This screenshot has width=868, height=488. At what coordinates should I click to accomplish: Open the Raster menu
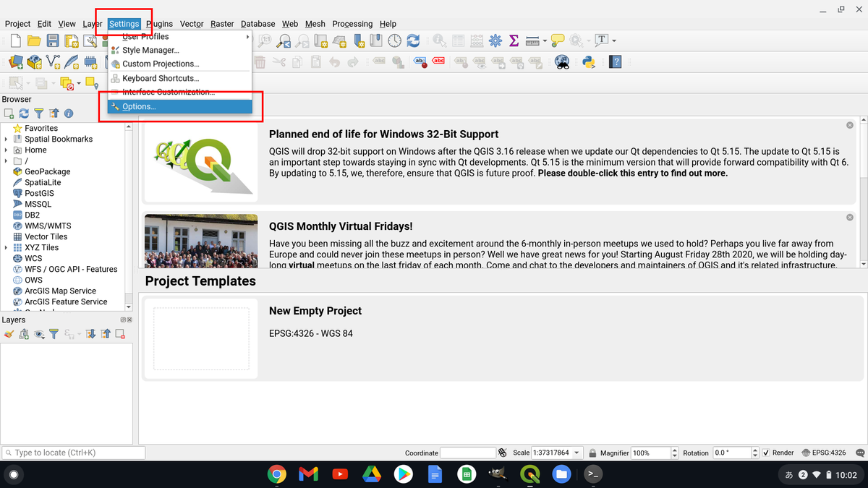(x=222, y=24)
